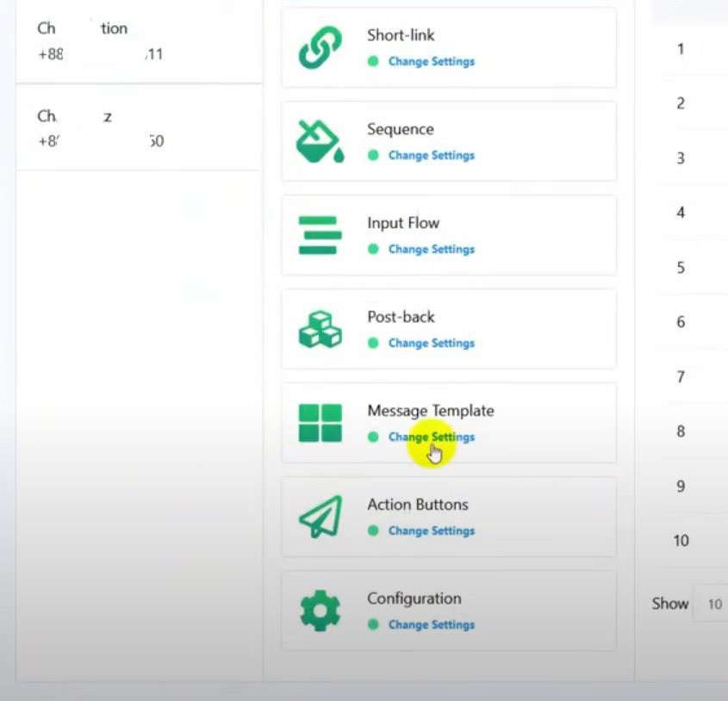Open Change Settings under Post-back
The height and width of the screenshot is (701, 728).
tap(431, 344)
